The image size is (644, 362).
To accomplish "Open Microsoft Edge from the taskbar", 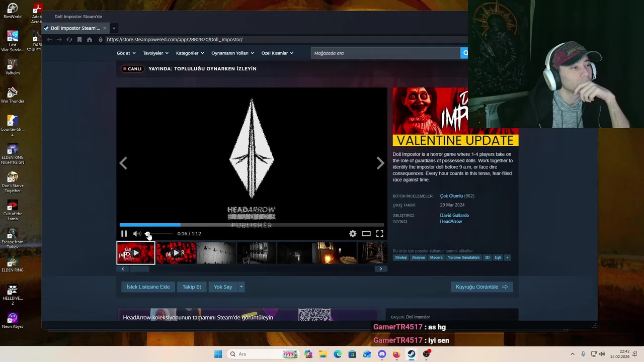I will (x=338, y=354).
